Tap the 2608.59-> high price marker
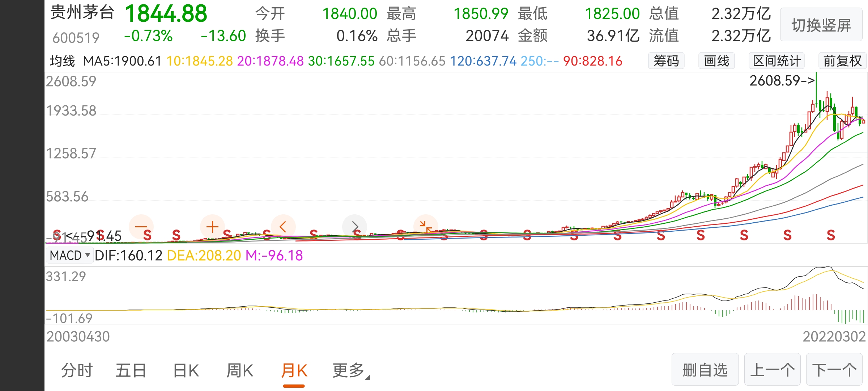Screen dimensions: 868x391 [x=782, y=81]
